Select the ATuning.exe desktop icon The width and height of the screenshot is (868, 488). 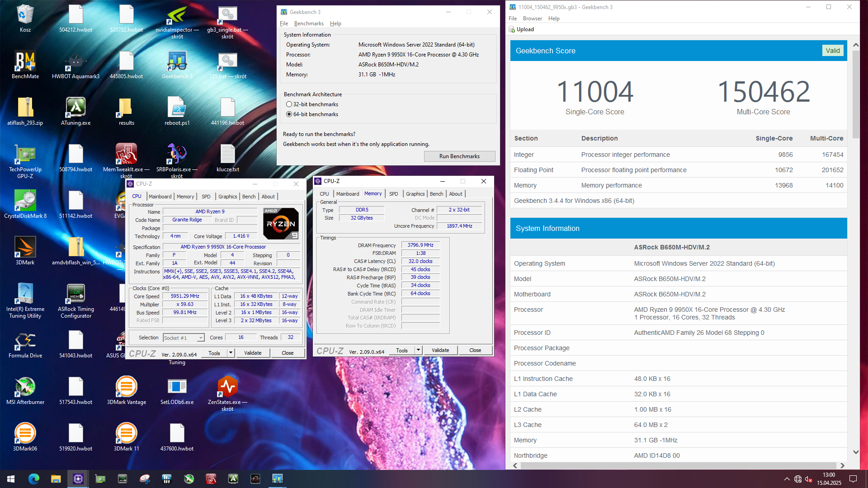pyautogui.click(x=75, y=111)
